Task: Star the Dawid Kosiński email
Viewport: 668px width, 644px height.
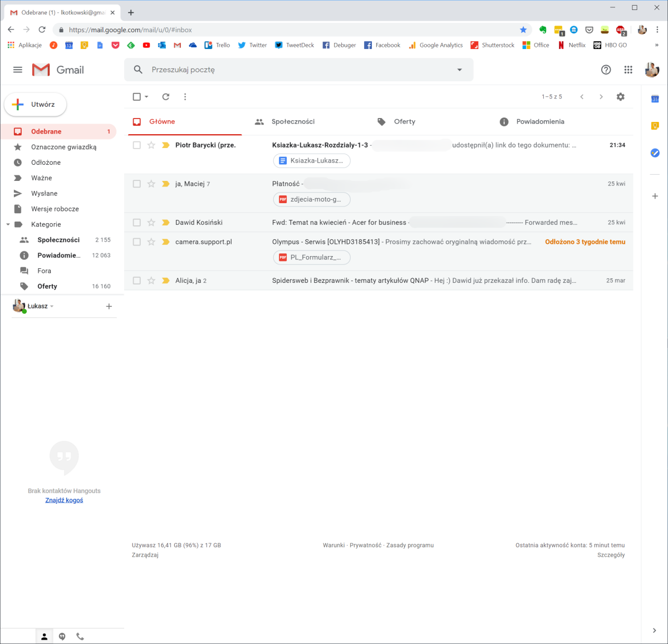Action: coord(151,223)
